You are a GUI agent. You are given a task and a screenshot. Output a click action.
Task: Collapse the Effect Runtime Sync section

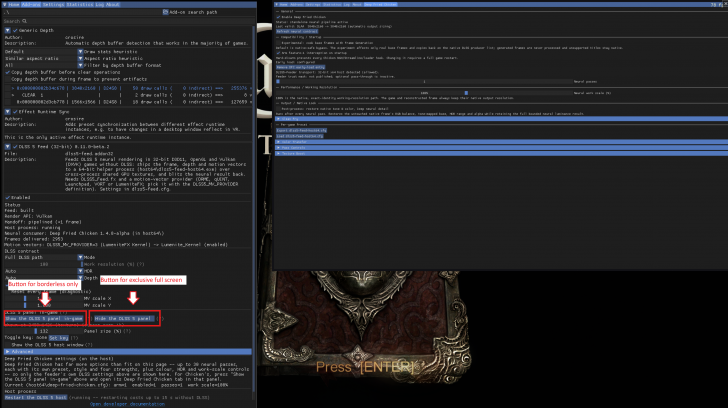7,112
